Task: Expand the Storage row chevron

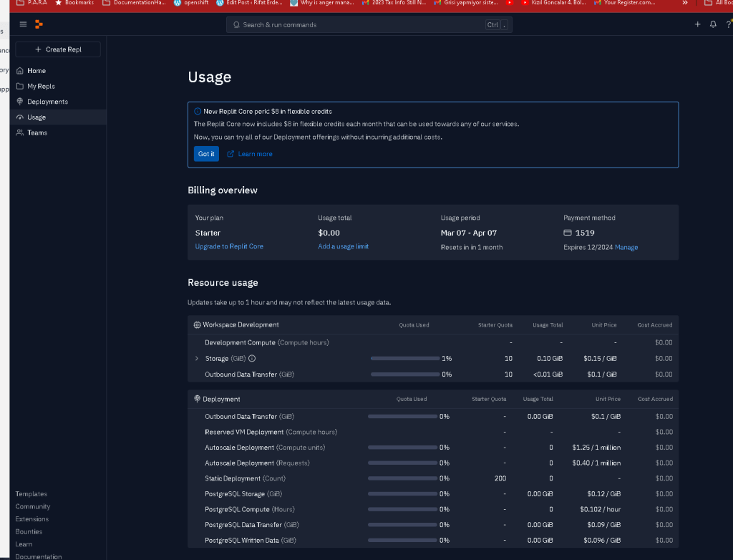Action: (196, 358)
